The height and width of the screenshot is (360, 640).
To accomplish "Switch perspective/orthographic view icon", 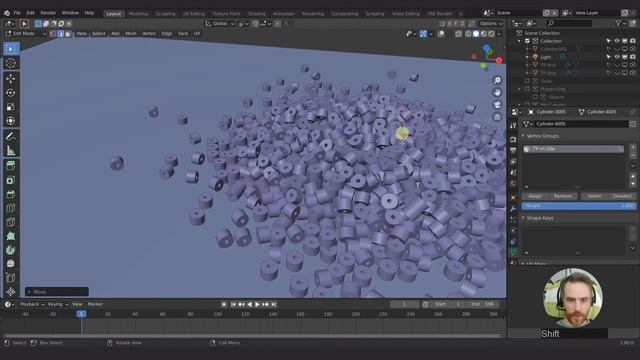I will (x=497, y=117).
